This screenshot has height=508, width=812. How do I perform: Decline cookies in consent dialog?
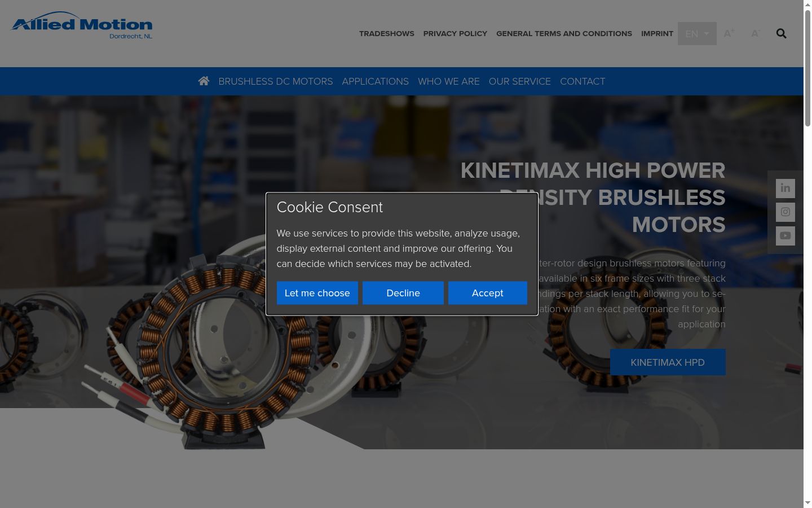point(403,293)
